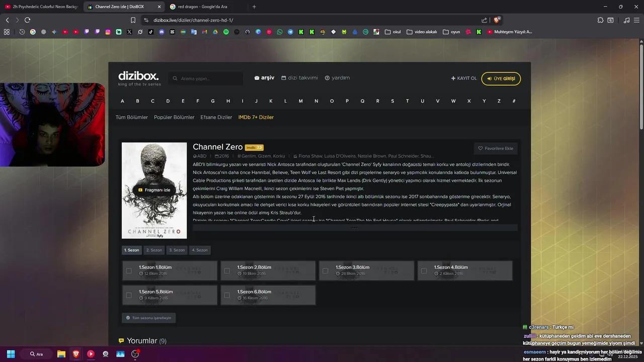Open the apps grid icon in bookmarks bar

click(7, 32)
